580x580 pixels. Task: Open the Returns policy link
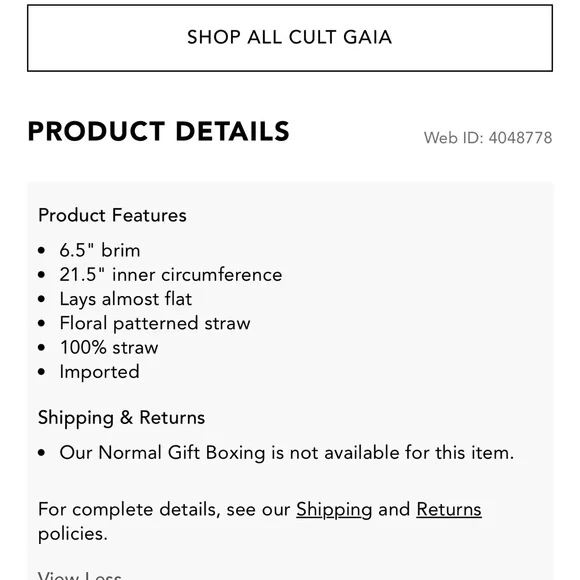coord(449,509)
